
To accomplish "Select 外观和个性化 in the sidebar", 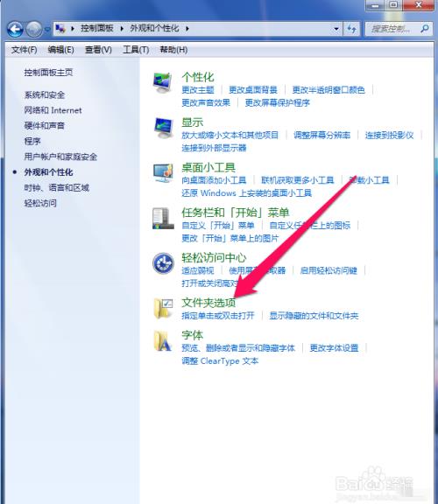I will coord(48,172).
